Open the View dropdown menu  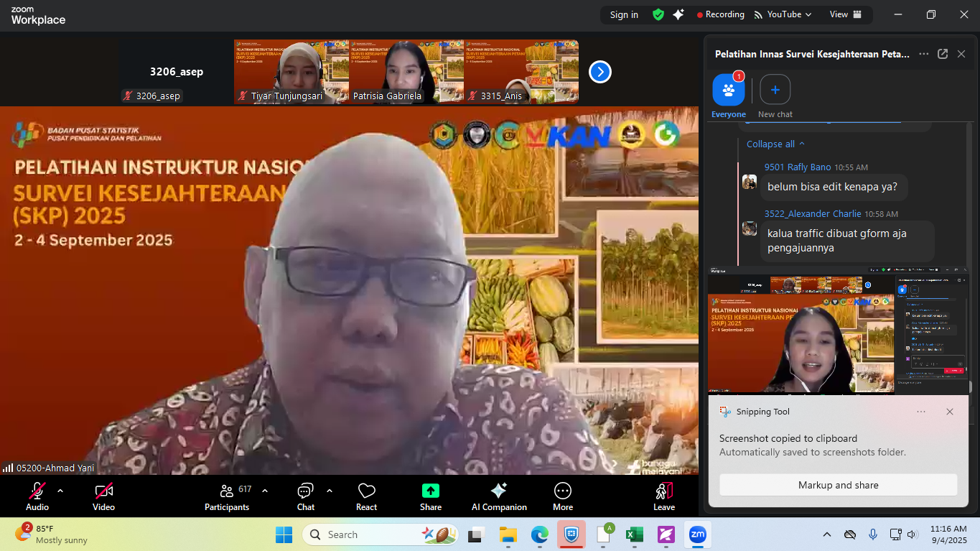(844, 14)
